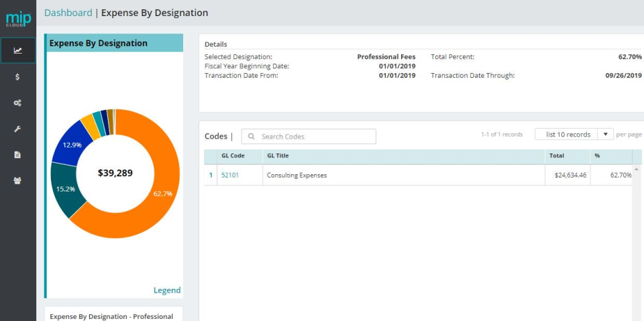The image size is (644, 321).
Task: Click the table scrollbar up arrow
Action: pos(637,169)
